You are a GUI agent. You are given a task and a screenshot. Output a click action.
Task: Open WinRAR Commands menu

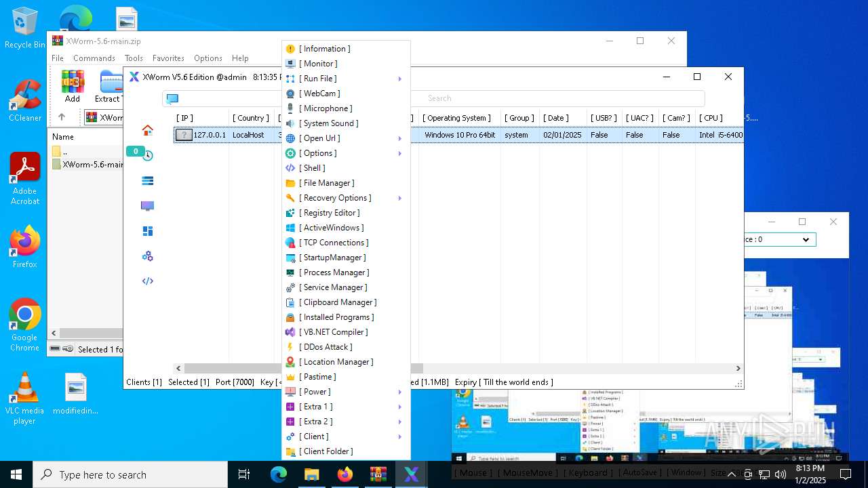coord(94,58)
